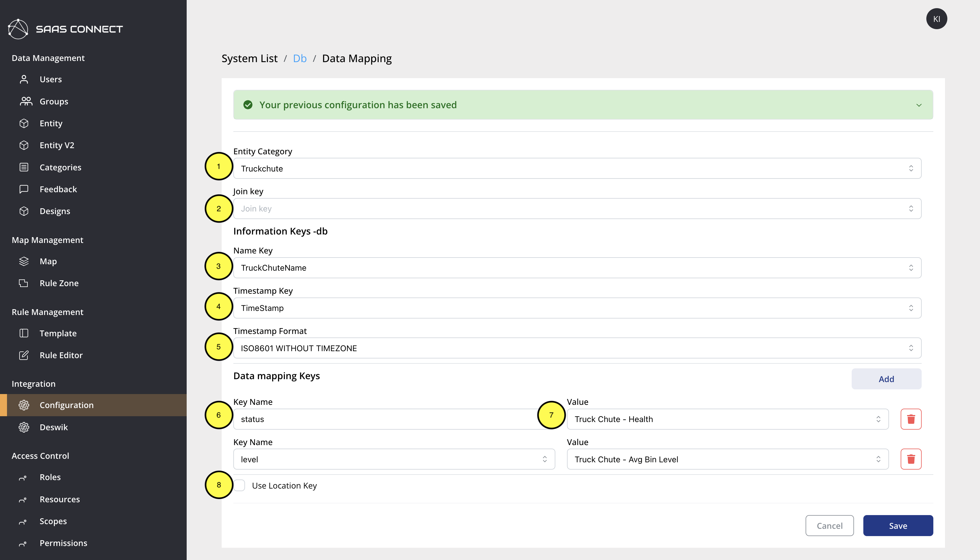Select the Groups icon in the sidebar

(x=24, y=101)
